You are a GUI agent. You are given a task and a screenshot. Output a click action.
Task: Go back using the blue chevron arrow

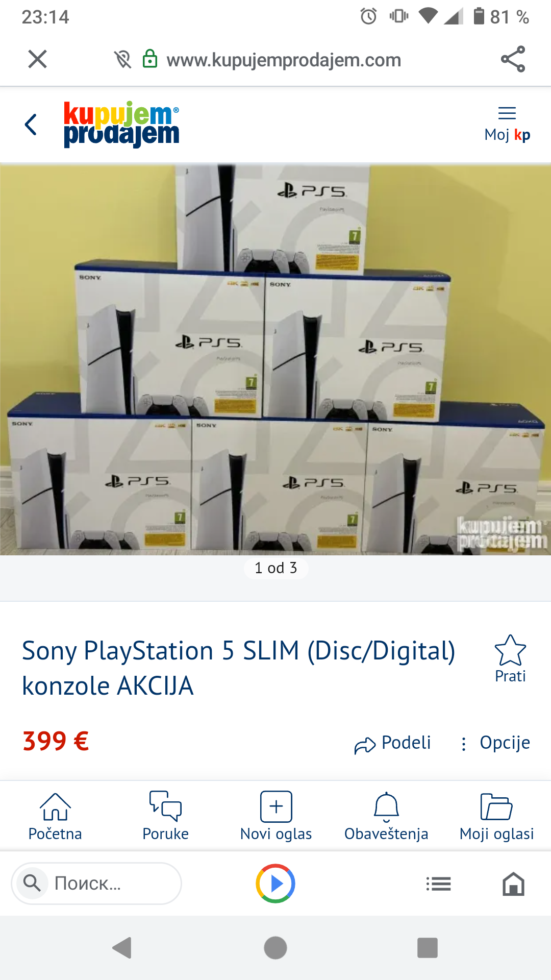click(31, 125)
